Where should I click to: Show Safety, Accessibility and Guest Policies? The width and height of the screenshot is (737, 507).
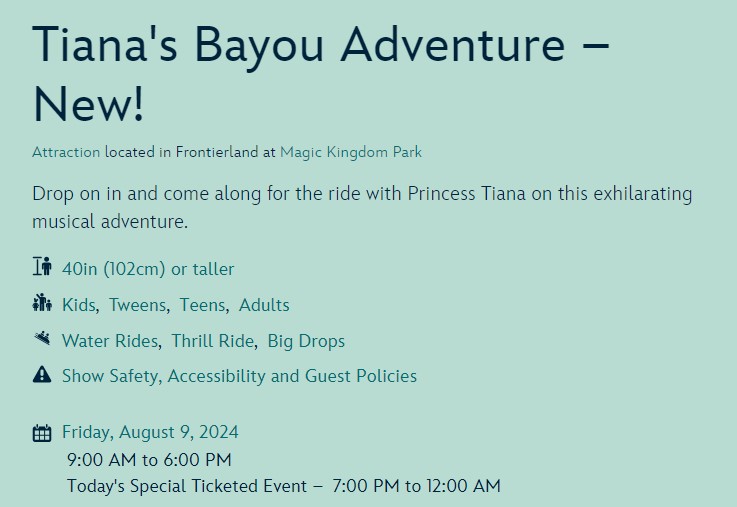click(239, 376)
